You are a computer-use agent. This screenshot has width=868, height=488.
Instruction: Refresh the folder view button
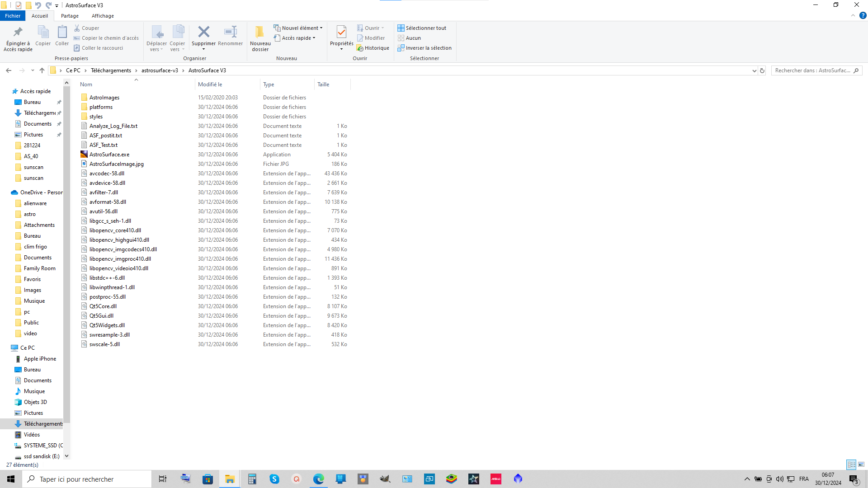(x=762, y=70)
